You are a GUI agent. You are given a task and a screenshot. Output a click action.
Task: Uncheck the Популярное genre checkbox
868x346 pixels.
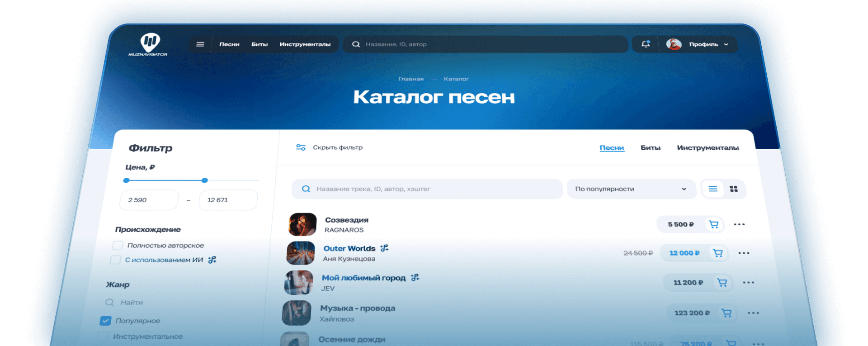105,321
